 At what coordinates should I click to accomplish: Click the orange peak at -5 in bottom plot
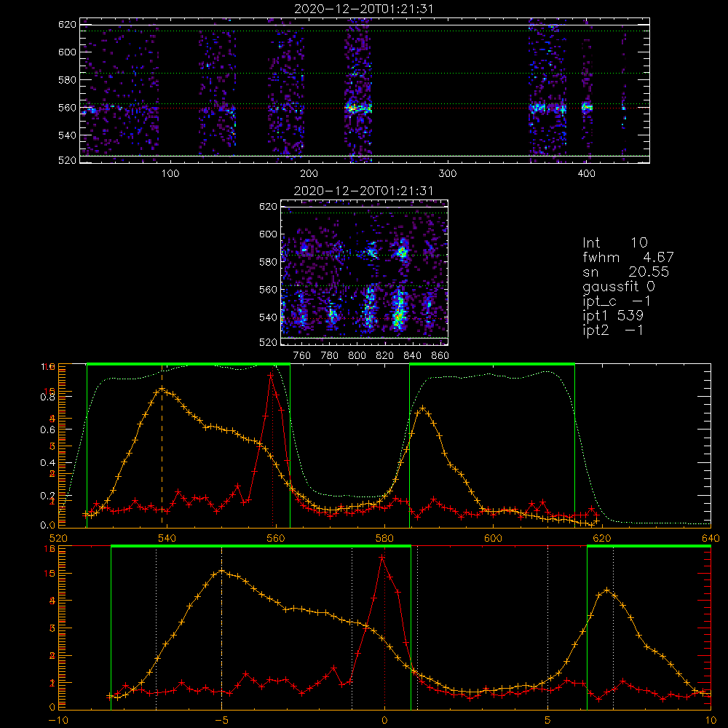(x=221, y=571)
